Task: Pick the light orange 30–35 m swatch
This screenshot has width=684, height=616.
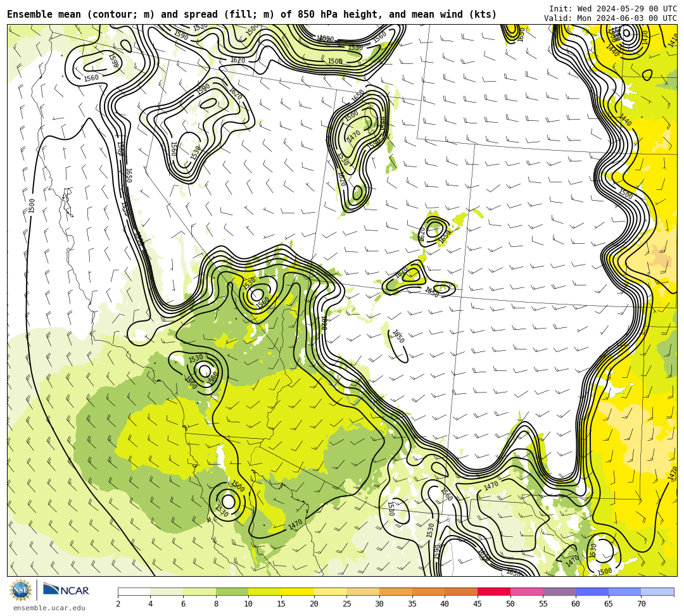Action: click(396, 591)
